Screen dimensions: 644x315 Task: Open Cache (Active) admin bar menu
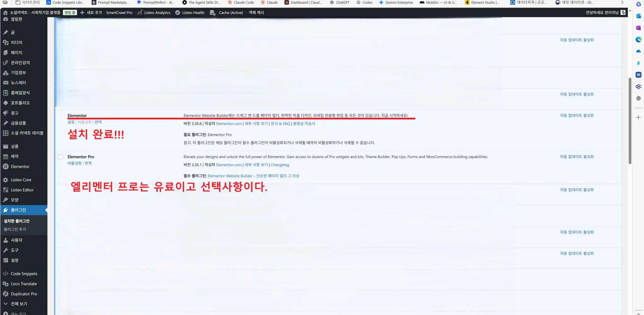(x=226, y=13)
